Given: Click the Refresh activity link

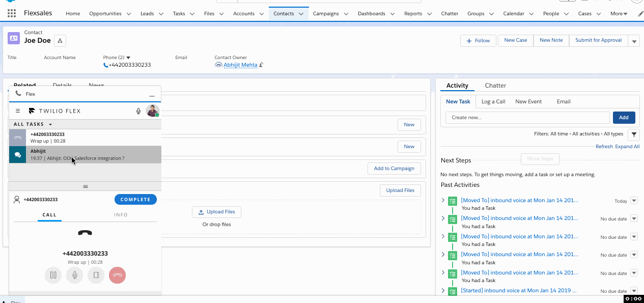Looking at the screenshot, I should tap(604, 147).
